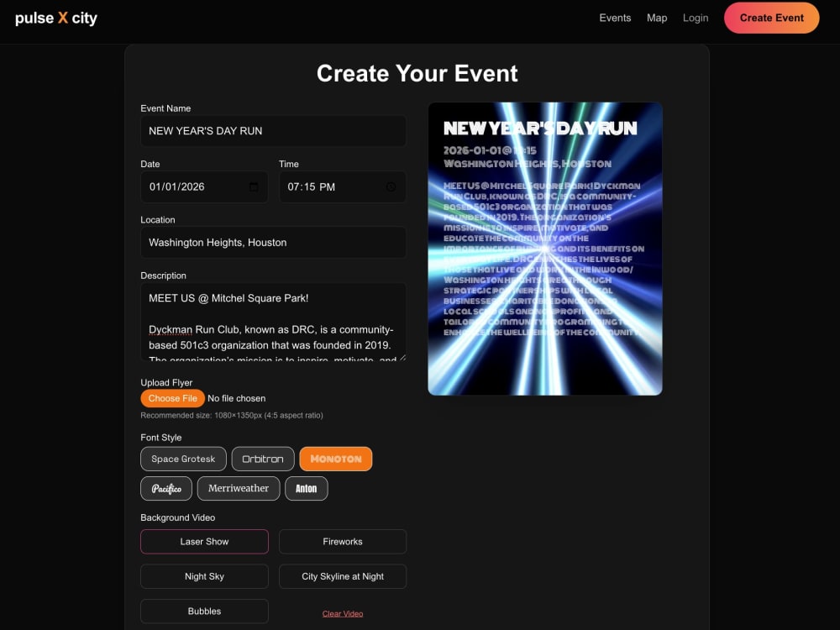Grab the description textarea resize handle
The height and width of the screenshot is (630, 840).
point(402,357)
